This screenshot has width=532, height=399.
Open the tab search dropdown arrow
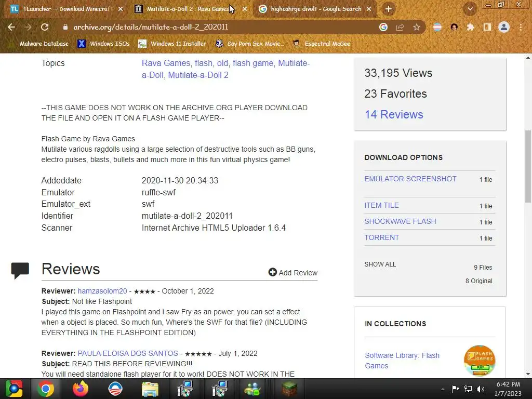[470, 9]
